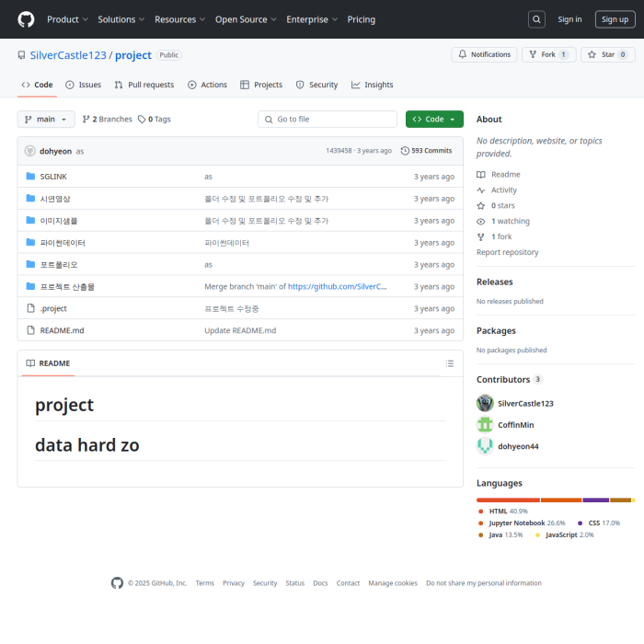Click the star icon in Star button
This screenshot has height=644, width=644.
[592, 54]
